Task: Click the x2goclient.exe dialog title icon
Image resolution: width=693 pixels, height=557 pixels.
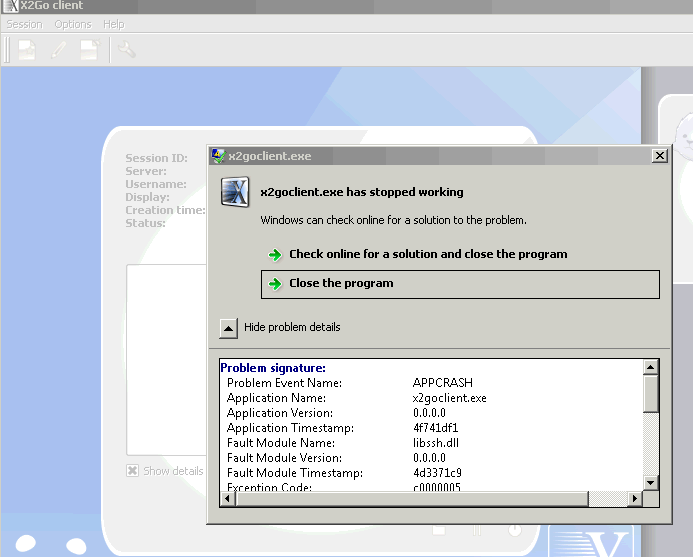Action: [218, 156]
